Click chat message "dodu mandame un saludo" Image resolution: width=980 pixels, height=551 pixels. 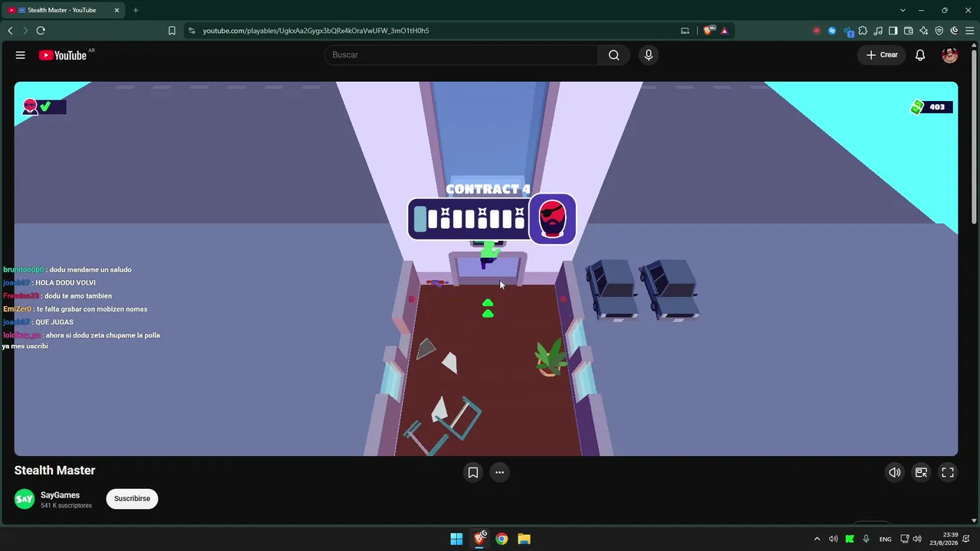pos(90,269)
